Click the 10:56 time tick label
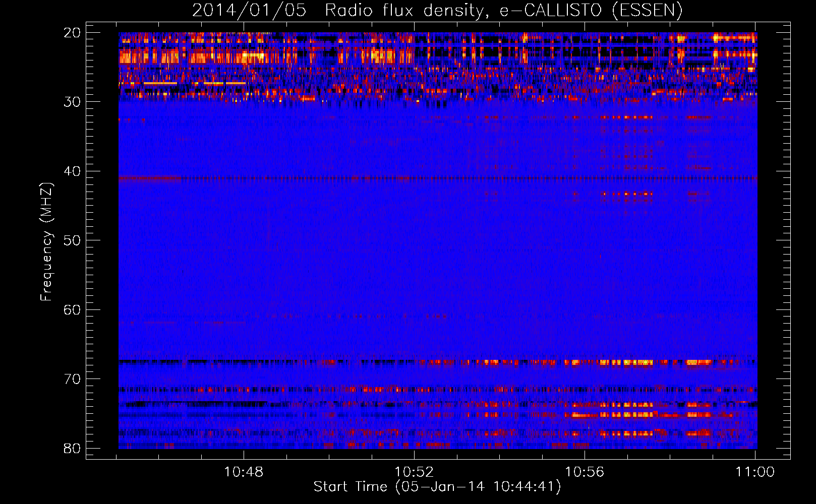The height and width of the screenshot is (504, 816). tap(585, 472)
